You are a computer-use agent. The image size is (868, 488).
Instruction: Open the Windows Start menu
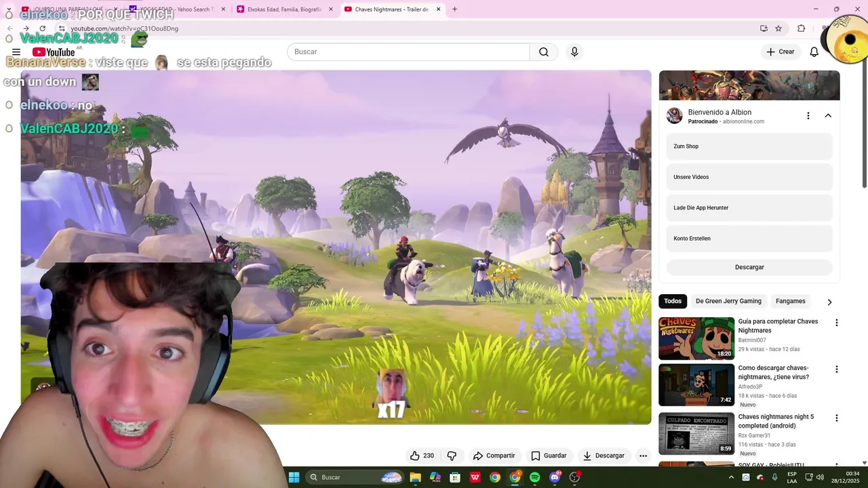[294, 477]
